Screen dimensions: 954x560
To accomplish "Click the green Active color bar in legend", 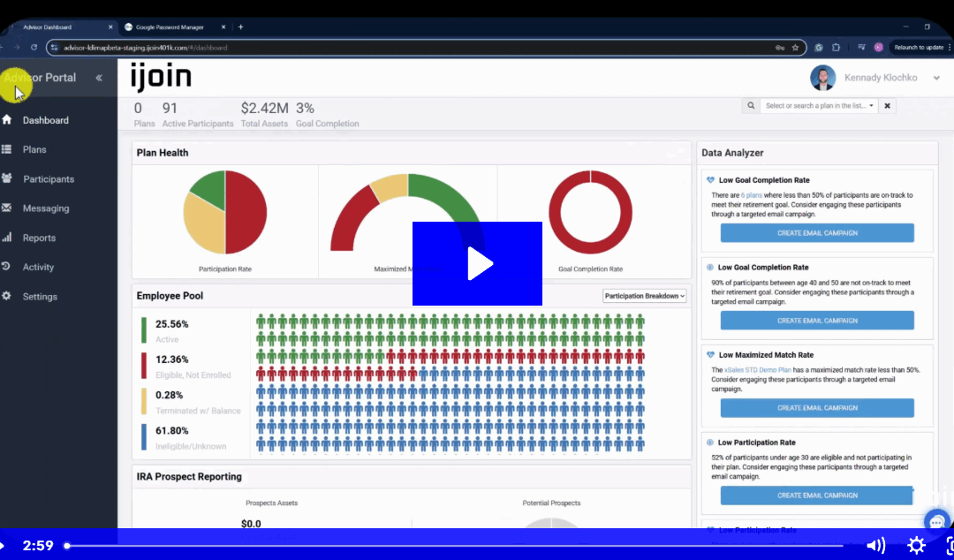I will coord(144,330).
